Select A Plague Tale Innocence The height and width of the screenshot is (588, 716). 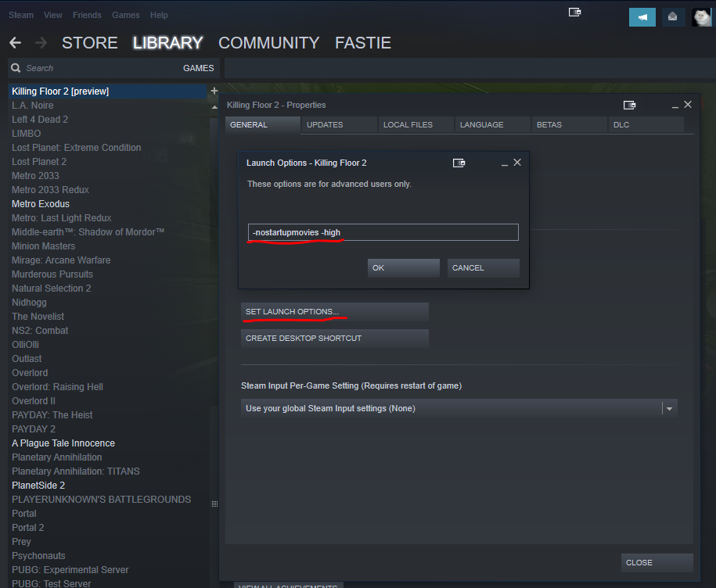pyautogui.click(x=63, y=443)
